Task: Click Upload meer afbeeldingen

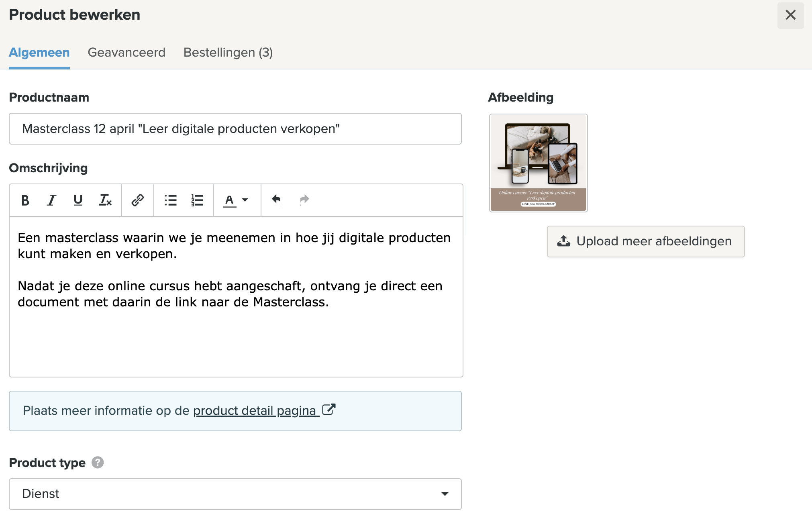Action: [x=645, y=241]
